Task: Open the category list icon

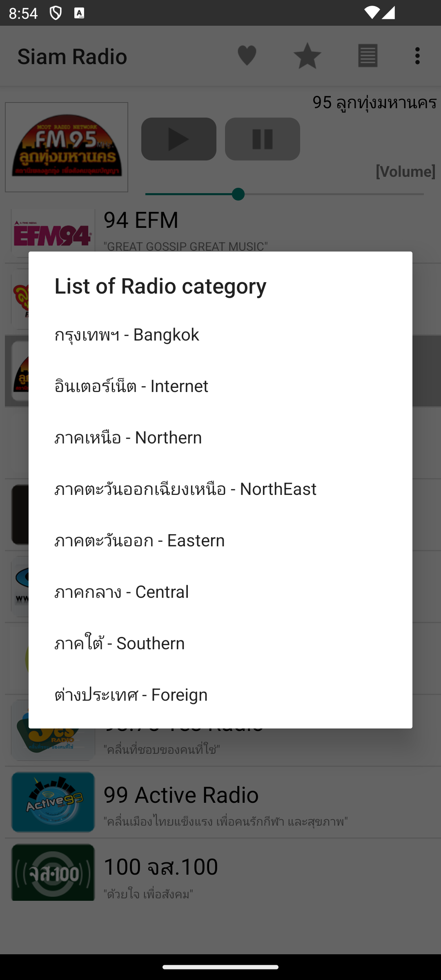Action: pyautogui.click(x=368, y=56)
